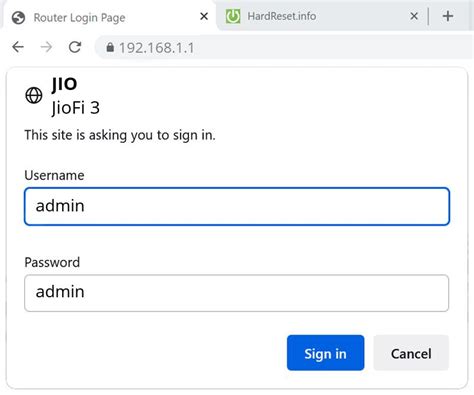The width and height of the screenshot is (474, 395).
Task: Focus the Password input field
Action: tap(236, 293)
